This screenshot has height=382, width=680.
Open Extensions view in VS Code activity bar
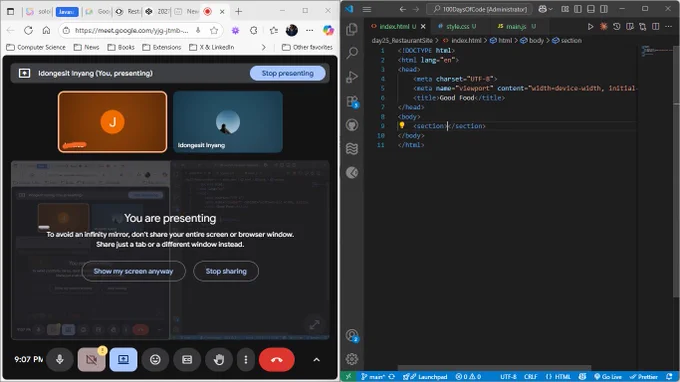tap(352, 101)
